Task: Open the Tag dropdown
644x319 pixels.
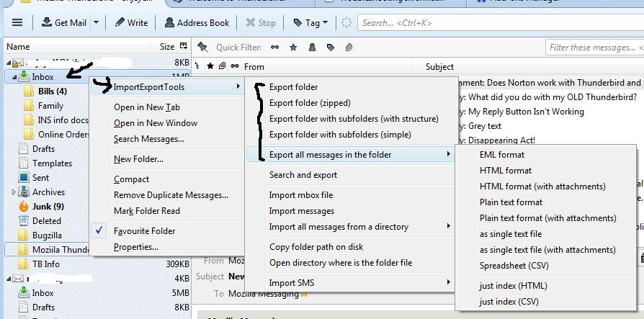Action: (311, 22)
